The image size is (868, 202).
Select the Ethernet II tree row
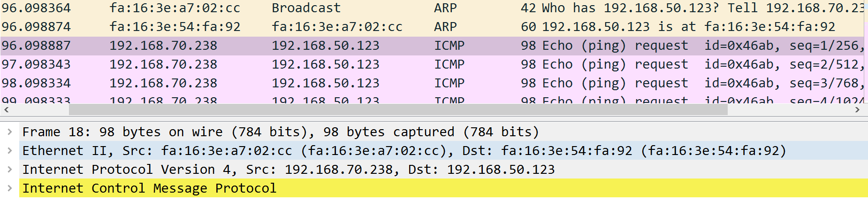pos(443,151)
